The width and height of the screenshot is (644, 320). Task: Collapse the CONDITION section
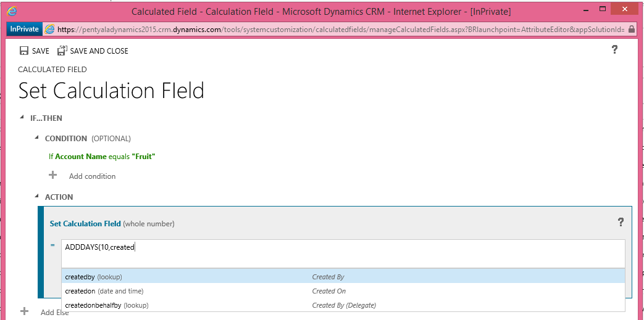pos(37,139)
